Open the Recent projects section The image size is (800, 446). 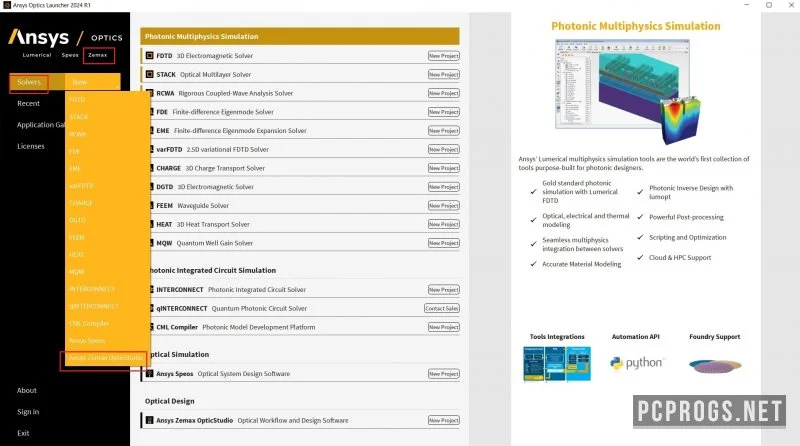(28, 104)
